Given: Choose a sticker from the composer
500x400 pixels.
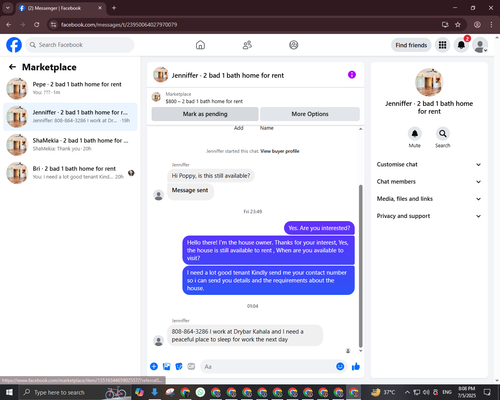Looking at the screenshot, I should [x=179, y=367].
